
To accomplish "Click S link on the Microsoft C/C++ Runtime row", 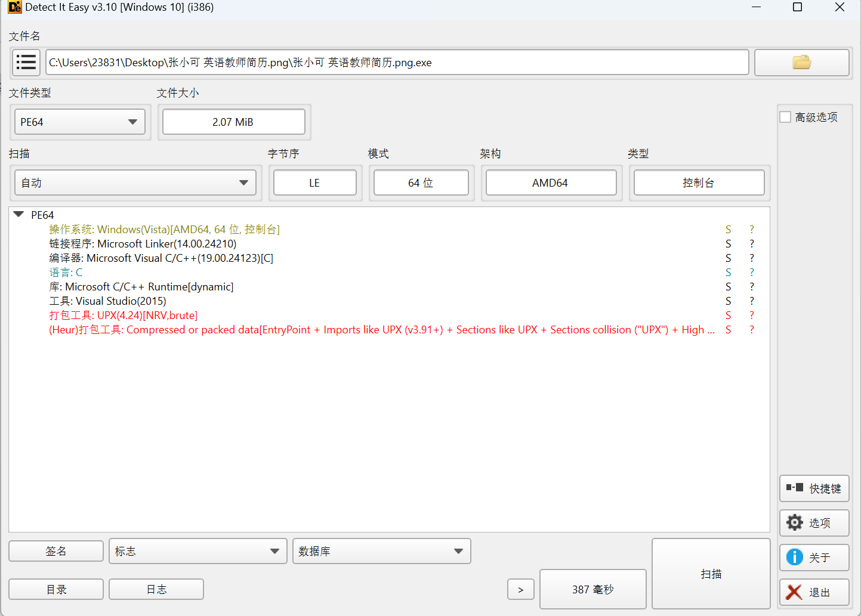I will click(728, 287).
